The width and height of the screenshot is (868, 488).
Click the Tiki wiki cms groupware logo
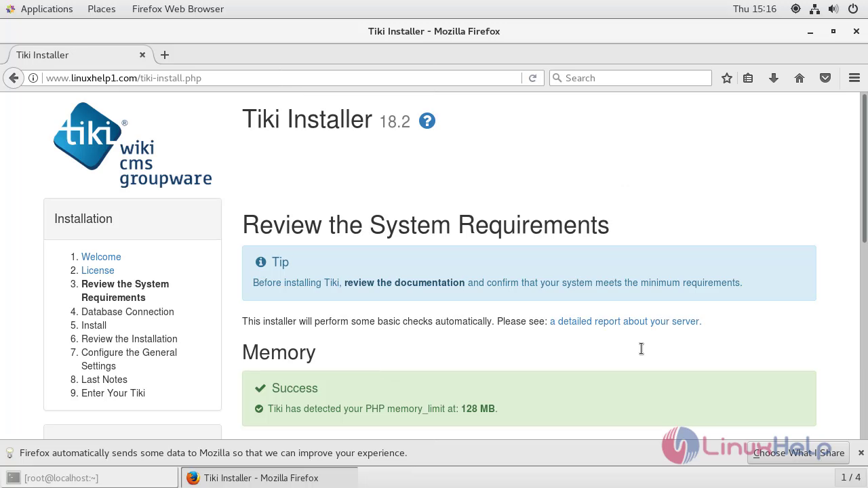coord(133,144)
